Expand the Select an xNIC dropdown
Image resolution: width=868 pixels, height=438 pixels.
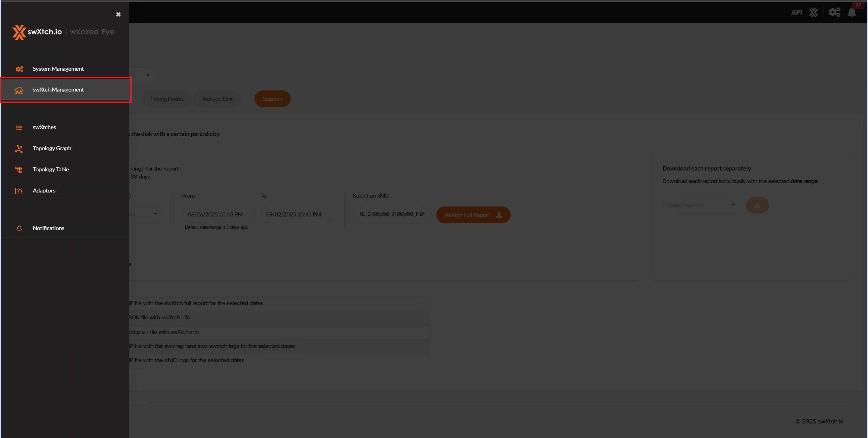coord(391,214)
